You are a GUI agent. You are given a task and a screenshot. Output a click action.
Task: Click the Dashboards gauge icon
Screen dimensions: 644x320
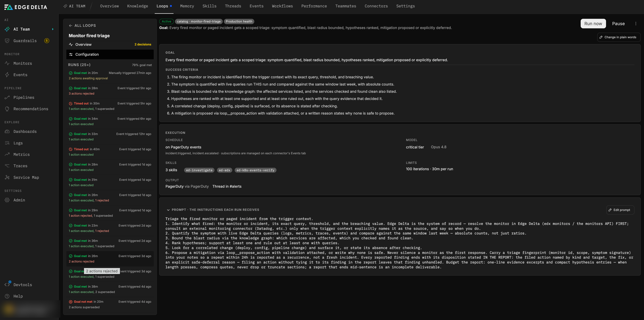pyautogui.click(x=7, y=131)
